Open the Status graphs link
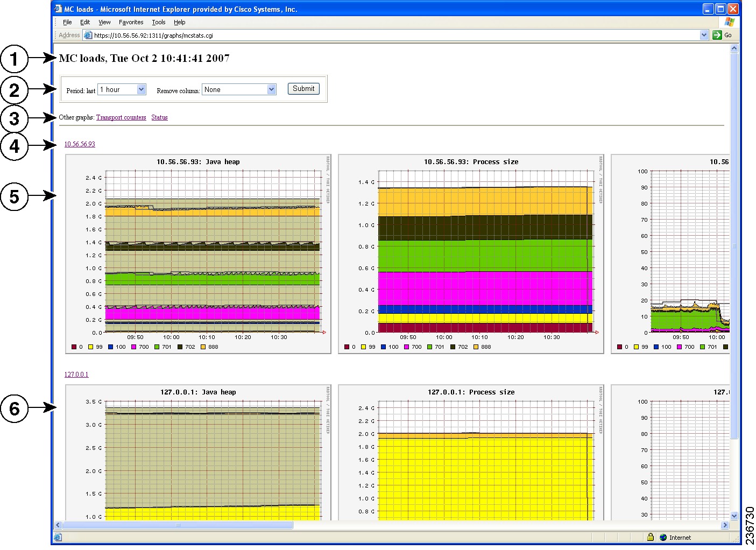This screenshot has width=756, height=550. pyautogui.click(x=159, y=117)
